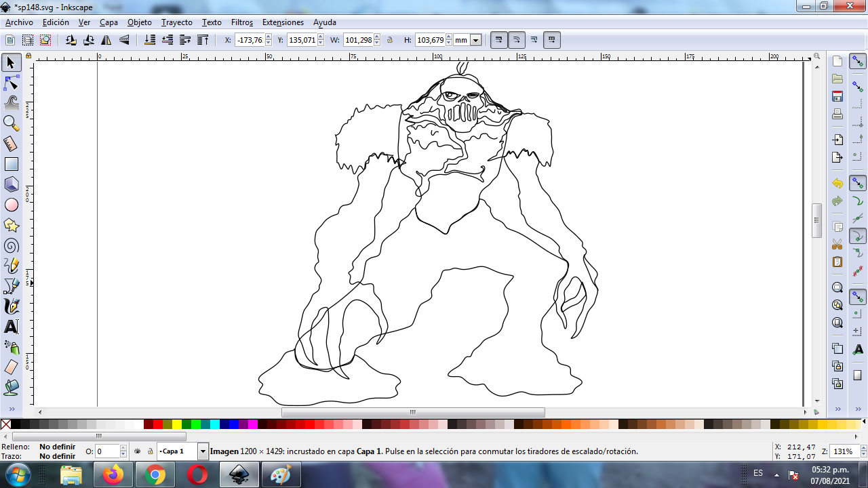Click Select all in all layers icon
868x488 pixels.
(28, 40)
